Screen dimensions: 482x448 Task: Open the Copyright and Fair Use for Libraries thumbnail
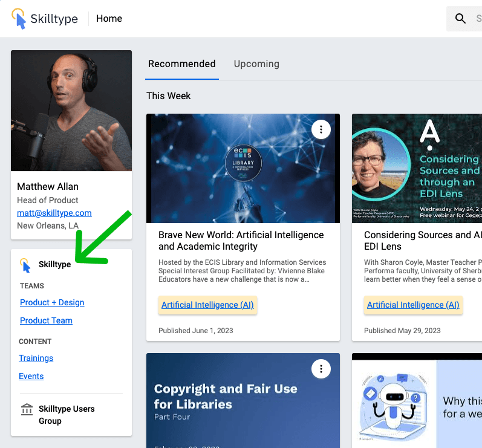243,400
